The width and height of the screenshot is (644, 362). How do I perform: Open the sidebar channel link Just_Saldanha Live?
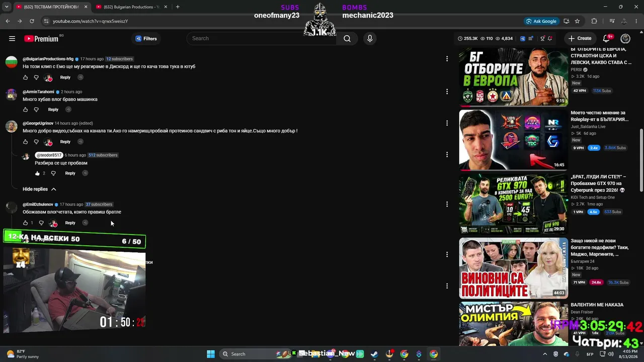(x=588, y=127)
